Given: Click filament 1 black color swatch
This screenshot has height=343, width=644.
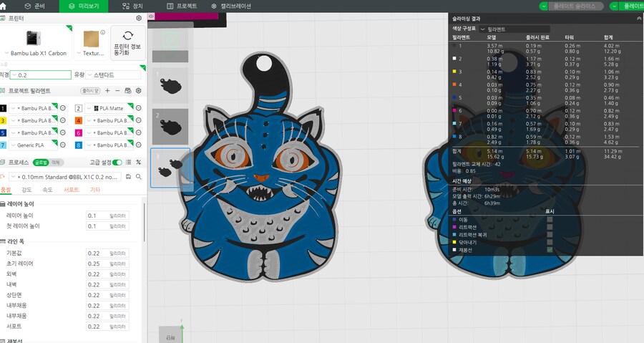Looking at the screenshot, I should [x=3, y=108].
